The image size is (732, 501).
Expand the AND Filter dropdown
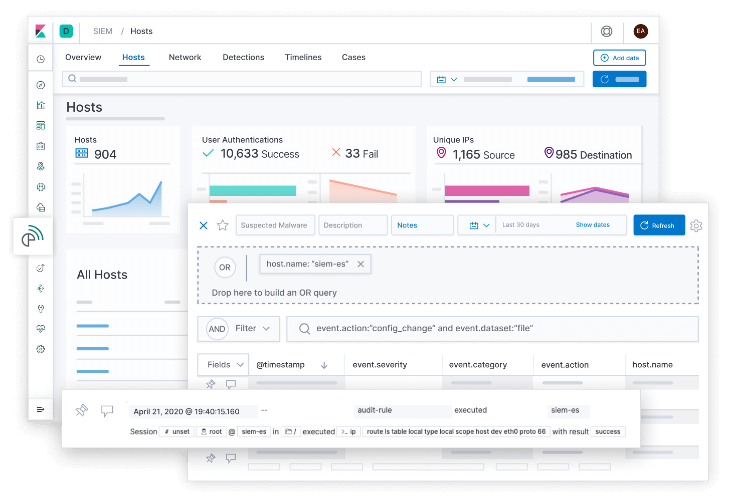click(x=245, y=328)
